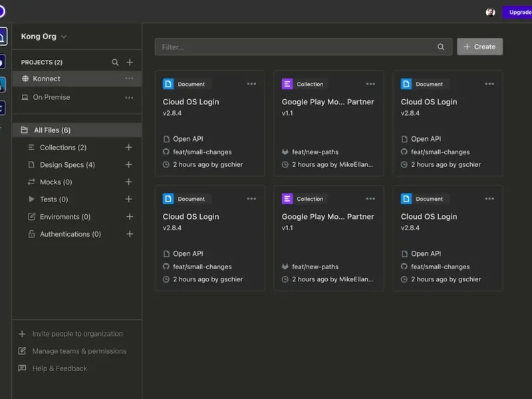Add a new test via plus icon

click(x=129, y=199)
